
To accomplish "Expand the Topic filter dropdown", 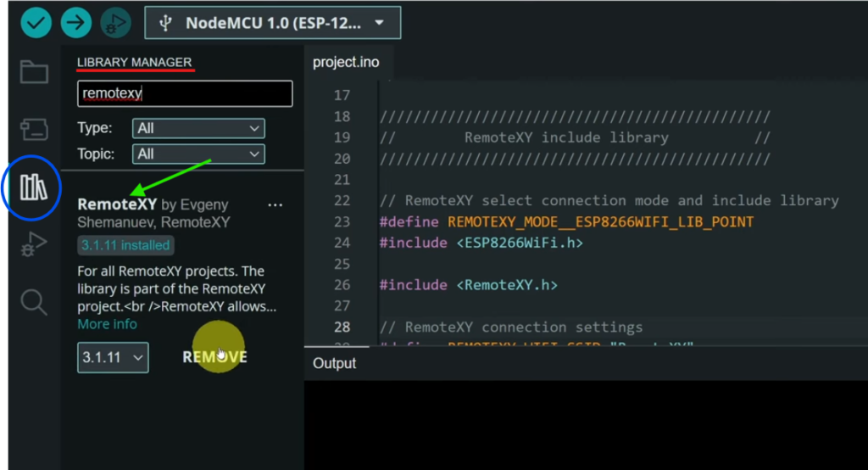I will pyautogui.click(x=198, y=154).
